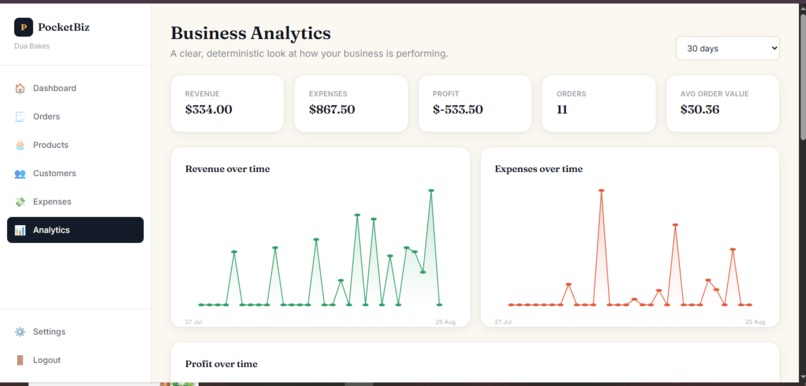Click the 27 Jul label under the expenses chart

pos(503,322)
